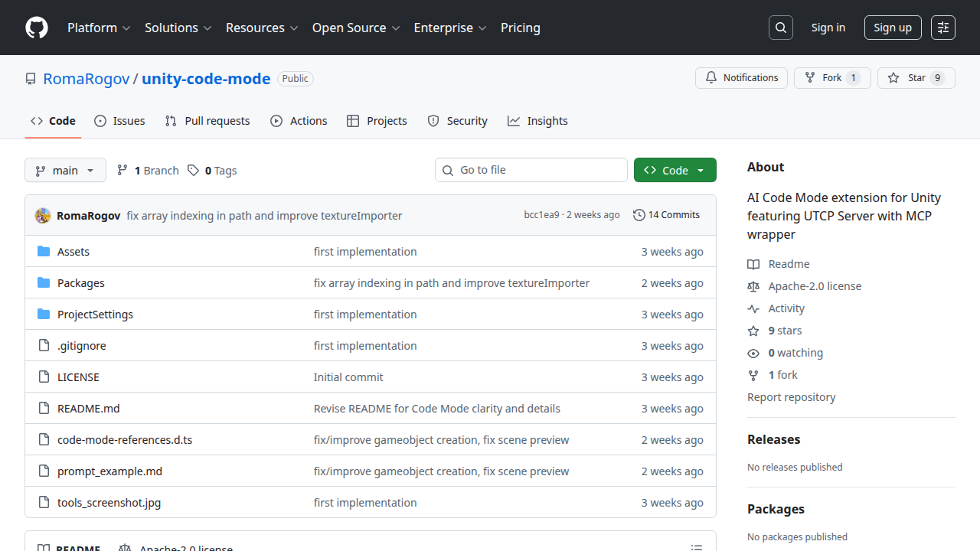View the 14 Commits history
Screen dimensions: 980x551
pyautogui.click(x=667, y=215)
